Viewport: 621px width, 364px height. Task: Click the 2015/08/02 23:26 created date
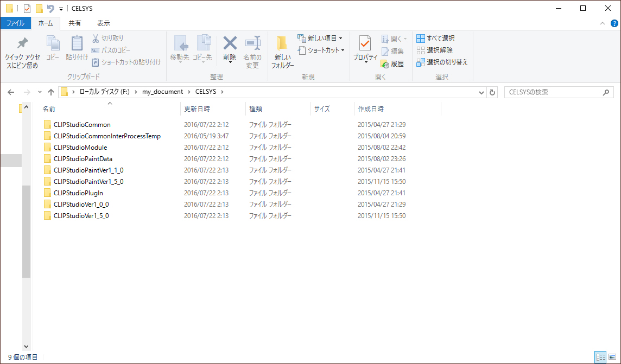(382, 159)
